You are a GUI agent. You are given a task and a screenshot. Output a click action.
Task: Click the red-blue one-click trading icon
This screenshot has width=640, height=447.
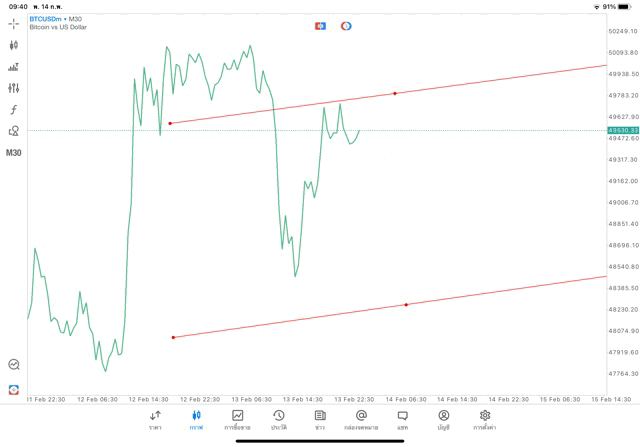320,26
